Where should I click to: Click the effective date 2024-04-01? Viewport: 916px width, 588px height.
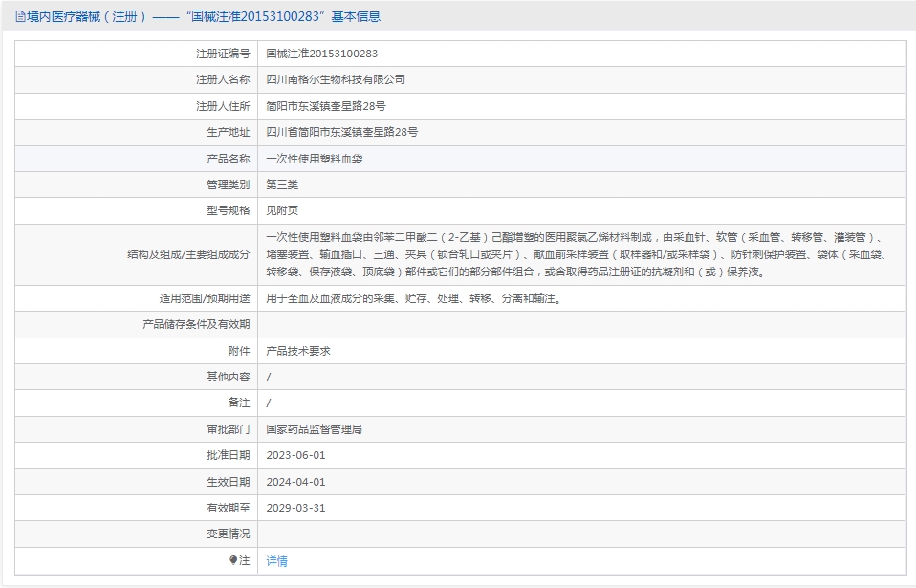[x=295, y=482]
